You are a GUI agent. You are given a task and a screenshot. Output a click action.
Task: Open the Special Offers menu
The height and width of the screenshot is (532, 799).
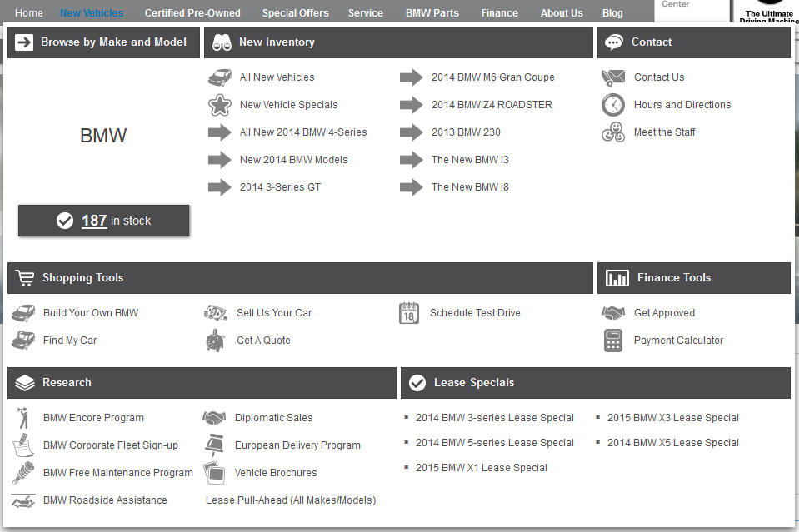pos(296,13)
